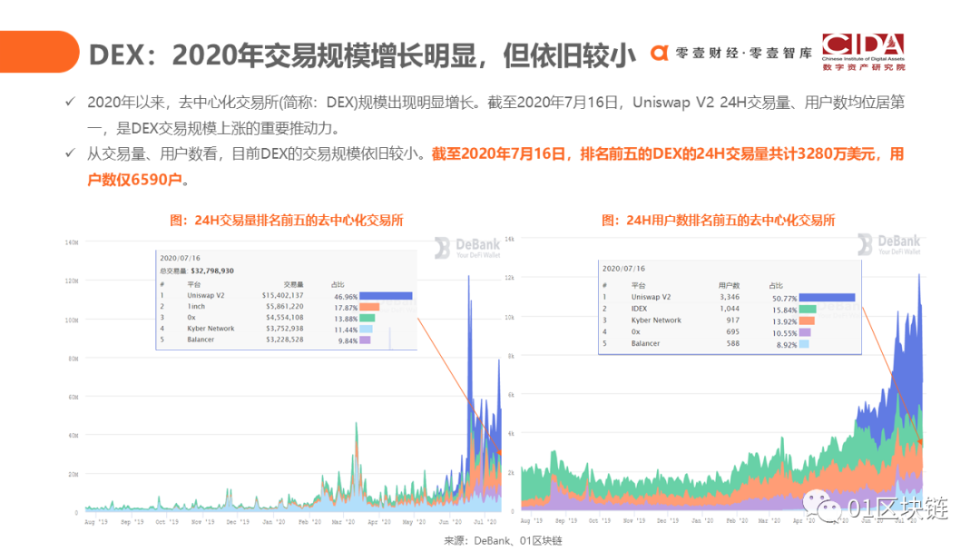980x552 pixels.
Task: Click the date 2020/07/16 in the user count tooltip
Action: coord(623,268)
